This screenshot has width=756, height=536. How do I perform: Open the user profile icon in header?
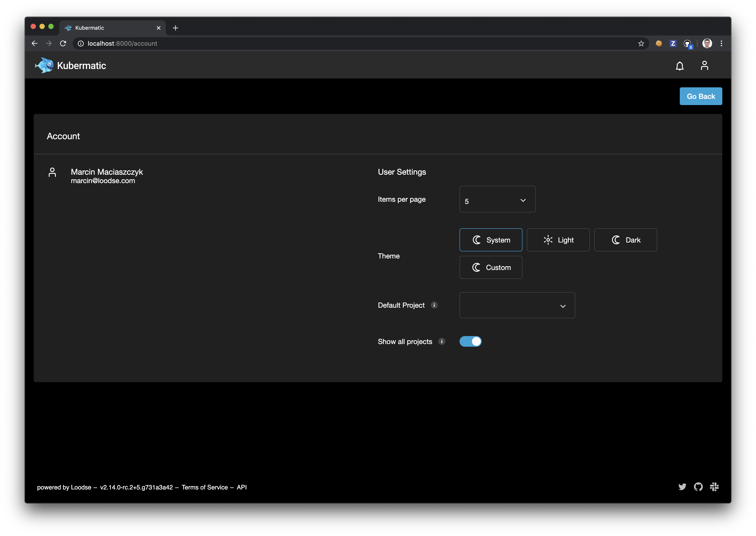[x=705, y=65]
